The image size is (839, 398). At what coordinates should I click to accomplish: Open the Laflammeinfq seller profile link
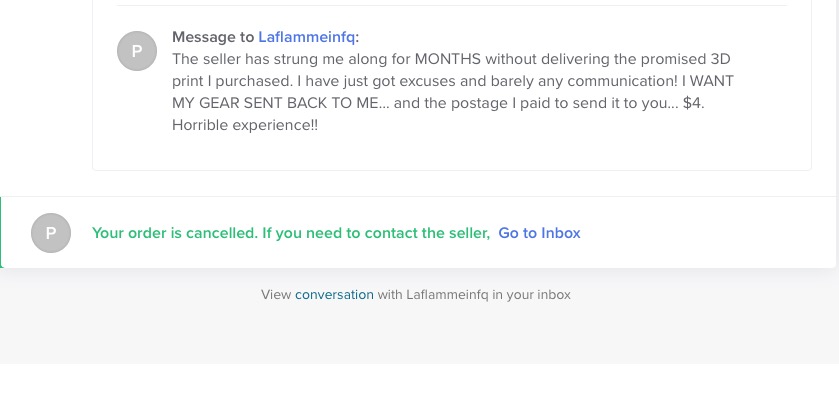coord(307,37)
